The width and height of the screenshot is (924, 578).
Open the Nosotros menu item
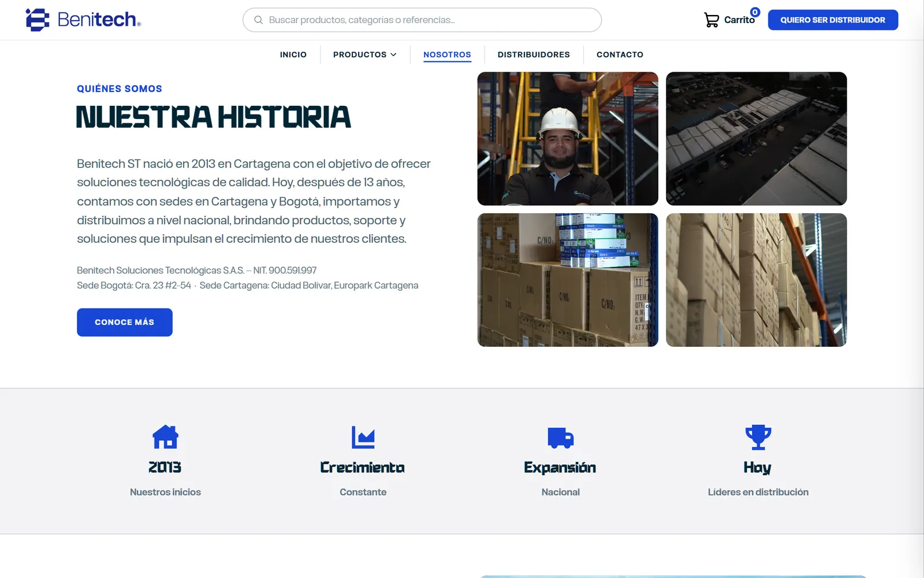447,54
